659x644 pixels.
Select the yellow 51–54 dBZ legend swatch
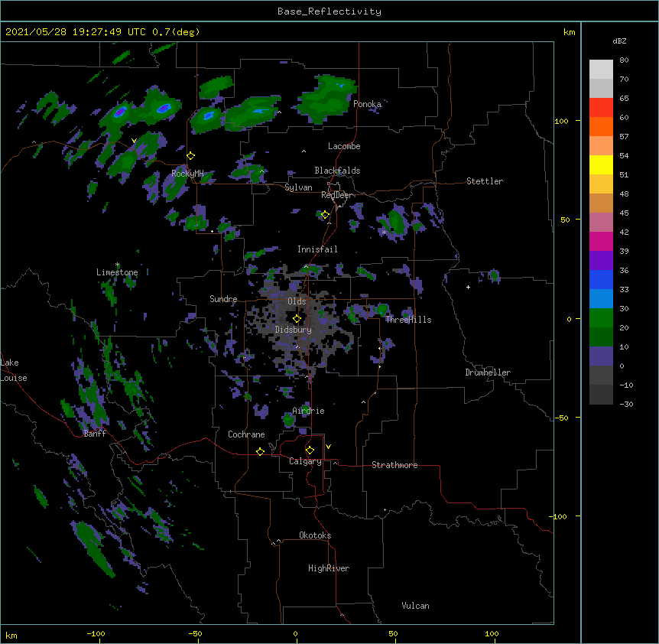click(x=601, y=164)
